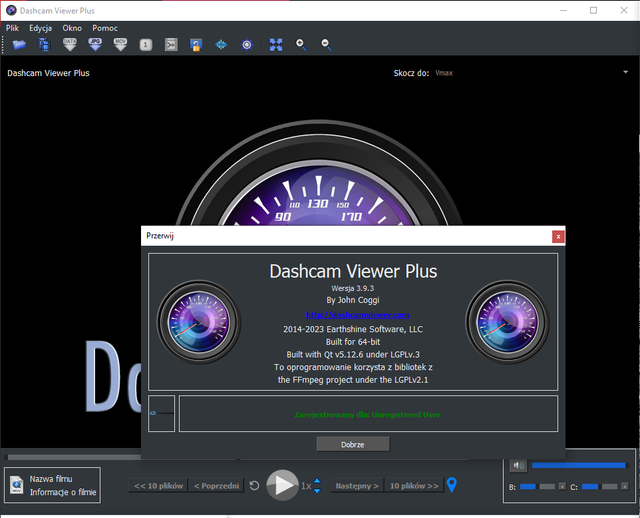Image resolution: width=640 pixels, height=518 pixels.
Task: Export a snapshot with the JPG icon
Action: point(95,44)
